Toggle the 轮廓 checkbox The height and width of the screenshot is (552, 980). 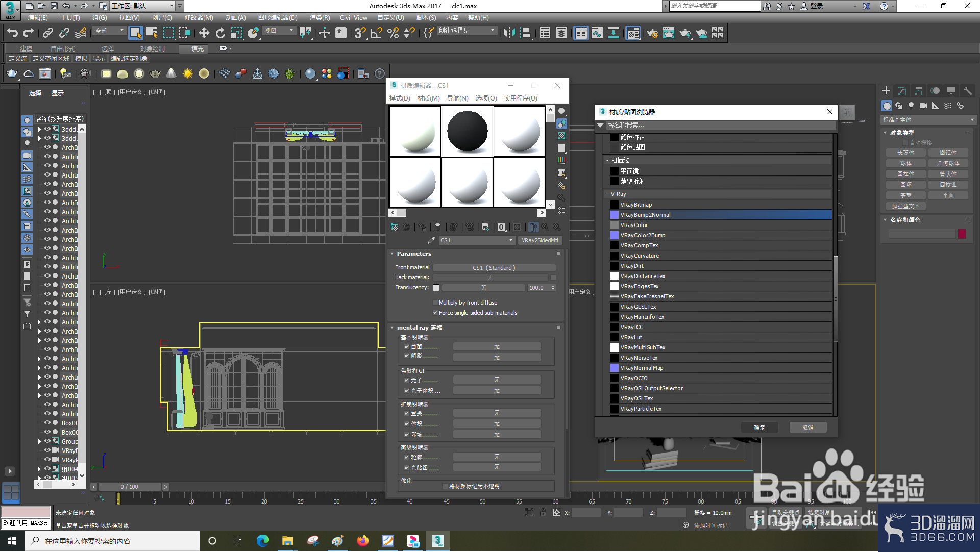coord(407,457)
